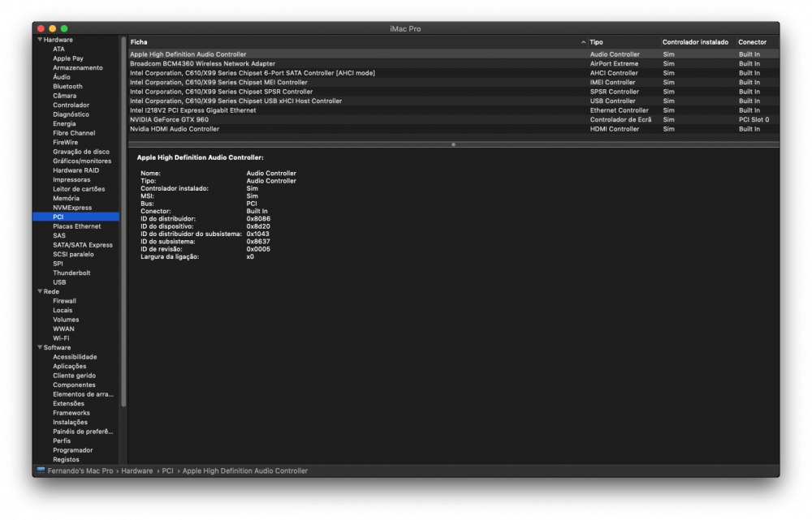Viewport: 812px width, 520px height.
Task: Open Wi-Fi under Rede
Action: [x=61, y=337]
